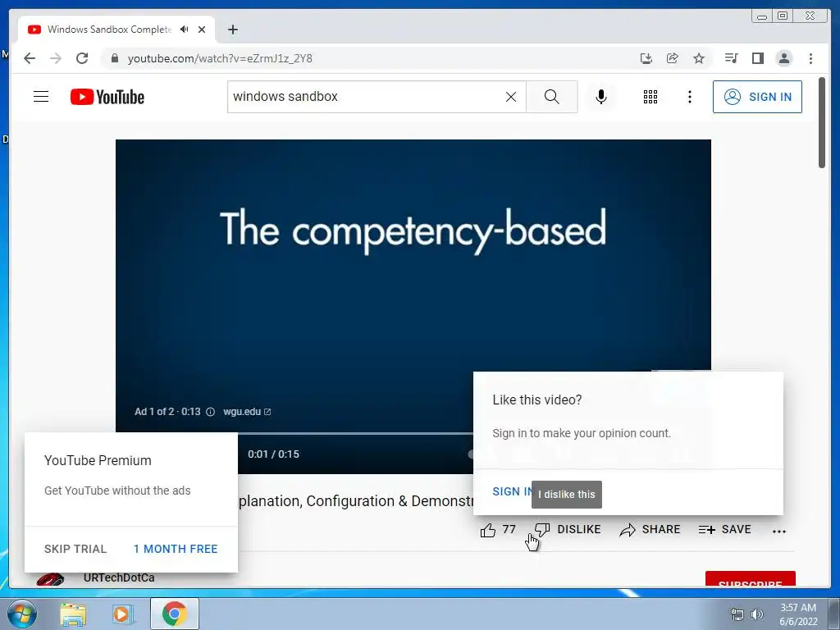Click the address bar URL
Screen dimensions: 840x630
pos(220,58)
